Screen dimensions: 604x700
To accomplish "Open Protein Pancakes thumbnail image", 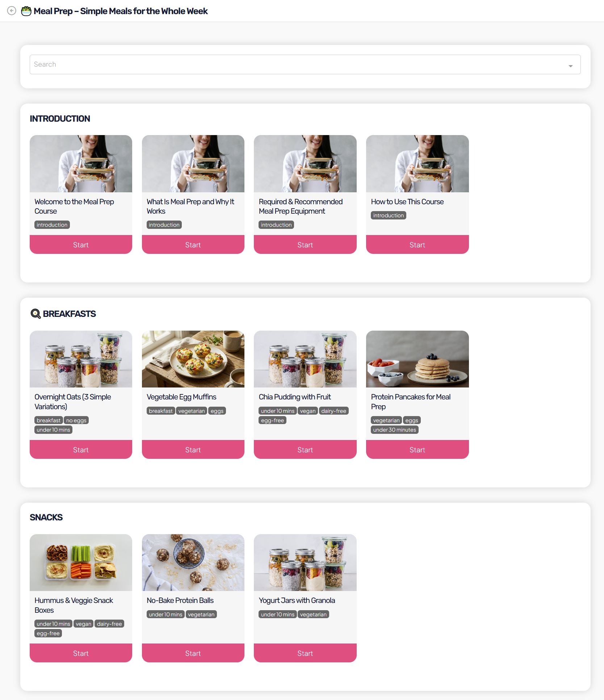I will [x=417, y=359].
